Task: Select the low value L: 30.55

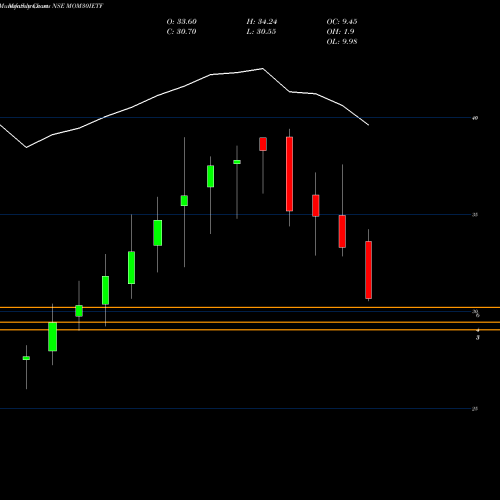Action: 261,32
